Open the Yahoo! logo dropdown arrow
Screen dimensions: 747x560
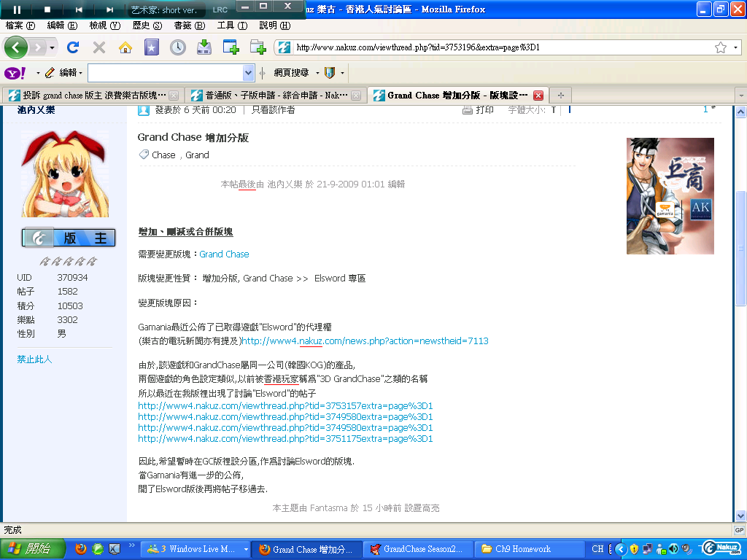[38, 73]
